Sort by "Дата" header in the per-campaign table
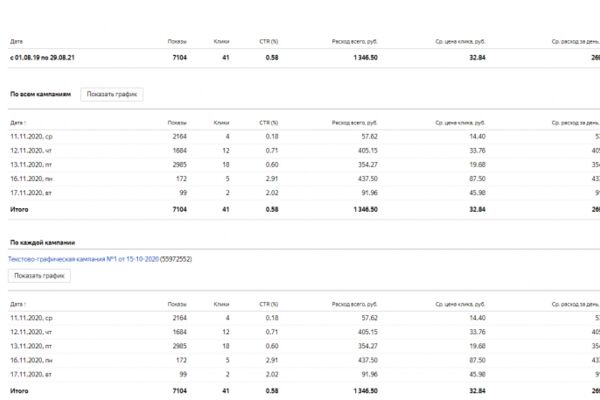The image size is (600, 400). tap(18, 304)
